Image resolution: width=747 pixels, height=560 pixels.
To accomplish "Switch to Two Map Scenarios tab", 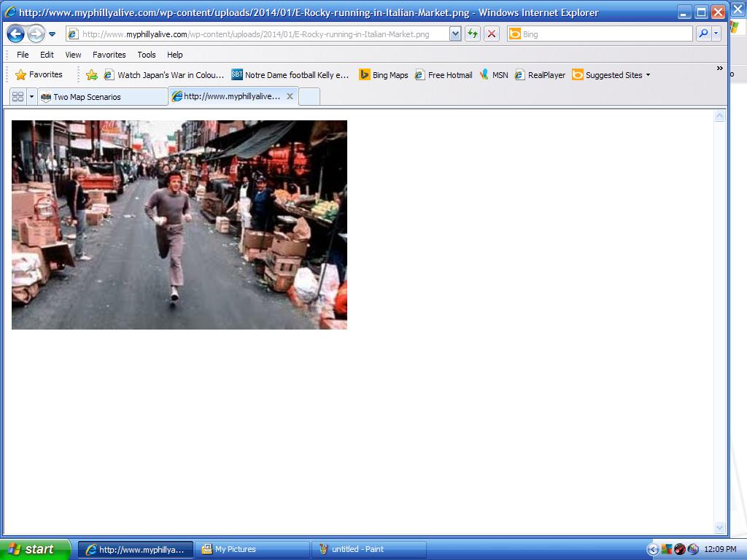I will point(103,97).
